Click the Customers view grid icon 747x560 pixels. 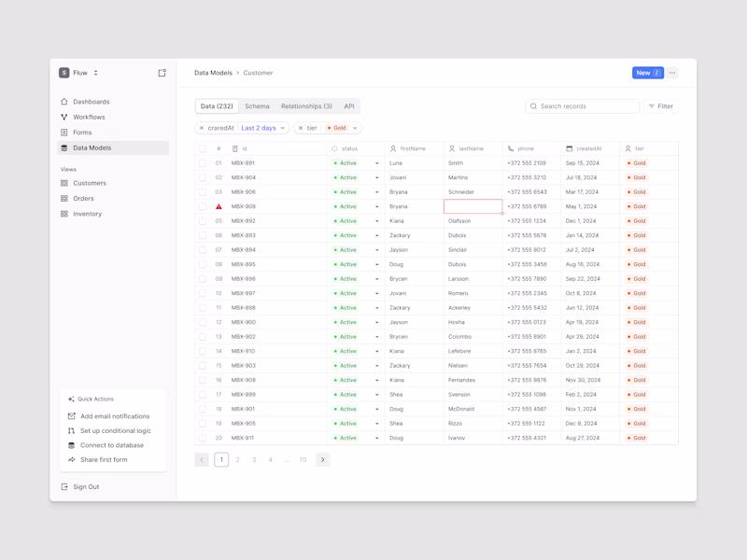(x=64, y=183)
